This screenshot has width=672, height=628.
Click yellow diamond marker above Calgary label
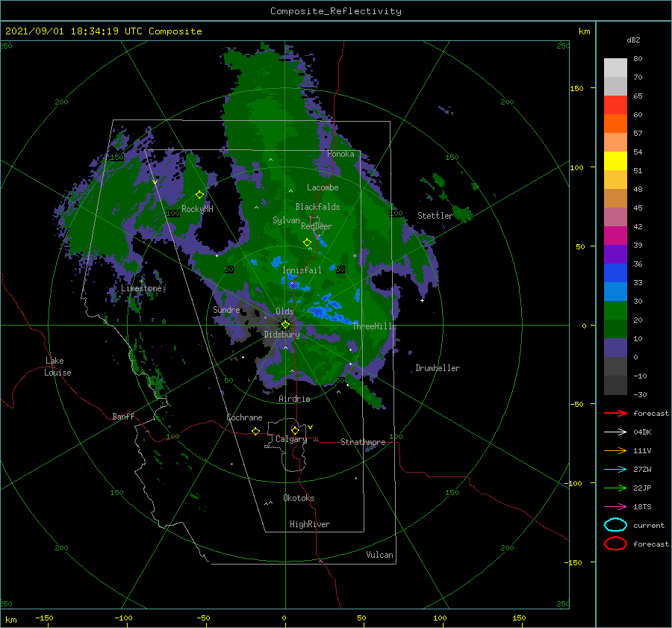[295, 430]
